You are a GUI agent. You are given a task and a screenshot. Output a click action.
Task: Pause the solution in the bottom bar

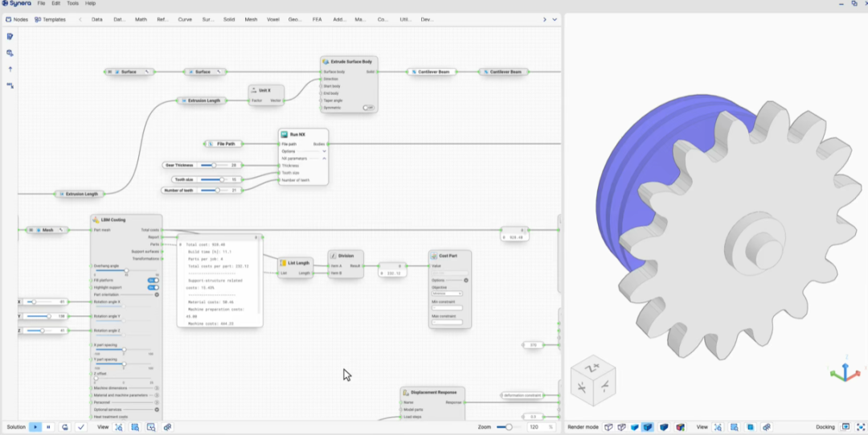pos(48,427)
